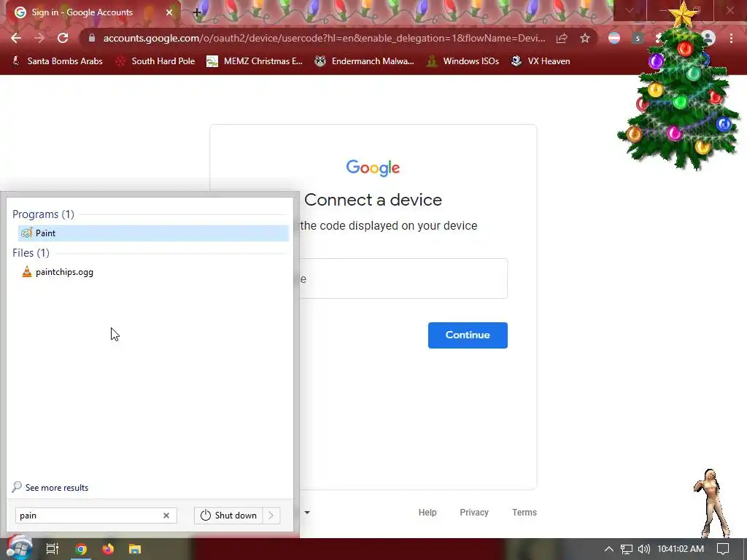Screen dimensions: 747x560
Task: Open the tab search dropdown chevron
Action: tap(630, 10)
